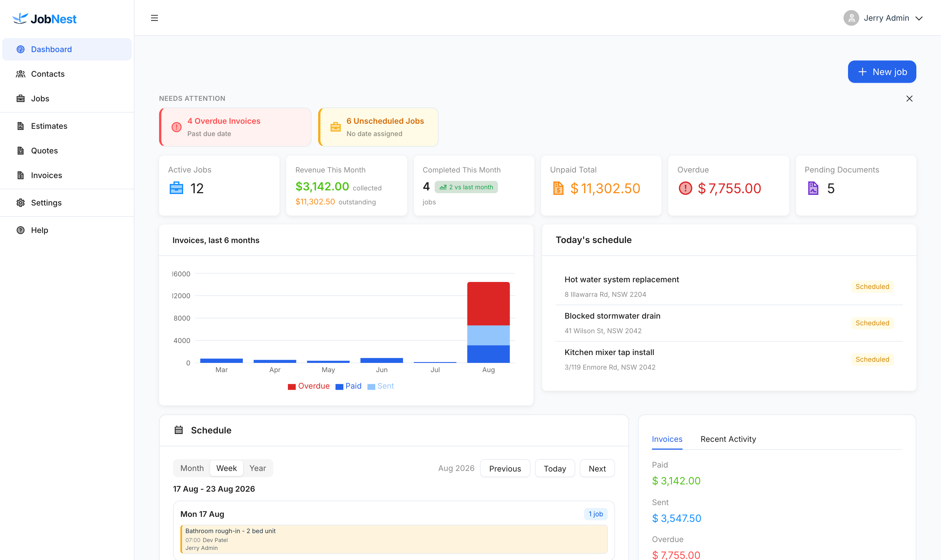Image resolution: width=941 pixels, height=560 pixels.
Task: Toggle Overdue series in chart legend
Action: [308, 386]
